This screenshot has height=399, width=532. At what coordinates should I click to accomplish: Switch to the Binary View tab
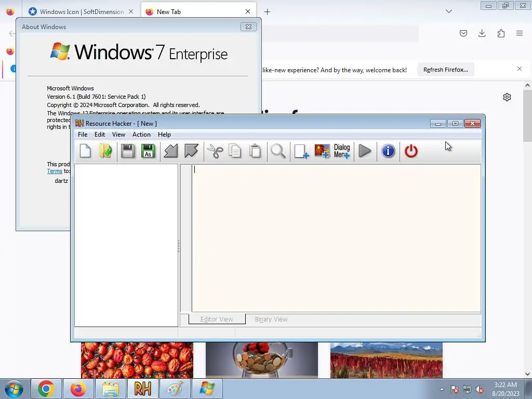(x=271, y=320)
